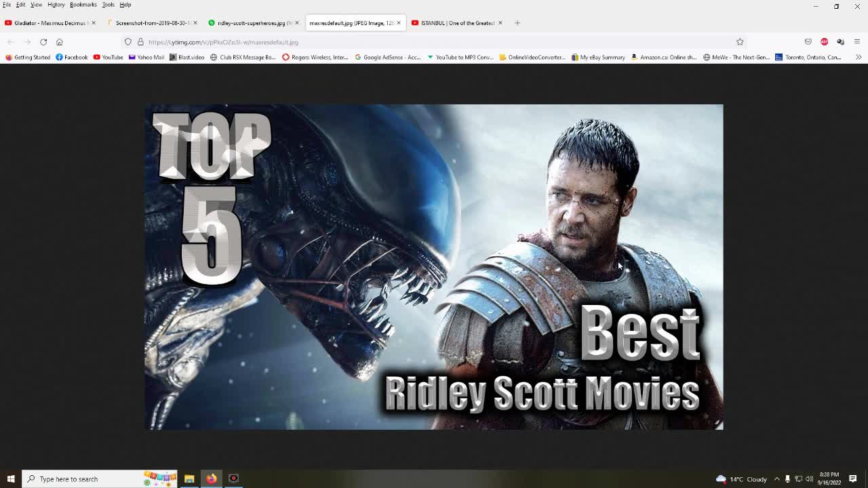
Task: Open the extension icon beside Adblock Plus
Action: tap(841, 42)
